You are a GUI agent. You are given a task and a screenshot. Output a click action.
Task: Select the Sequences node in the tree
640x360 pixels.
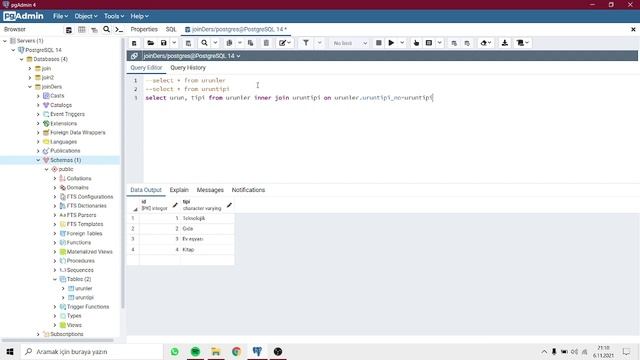point(80,270)
